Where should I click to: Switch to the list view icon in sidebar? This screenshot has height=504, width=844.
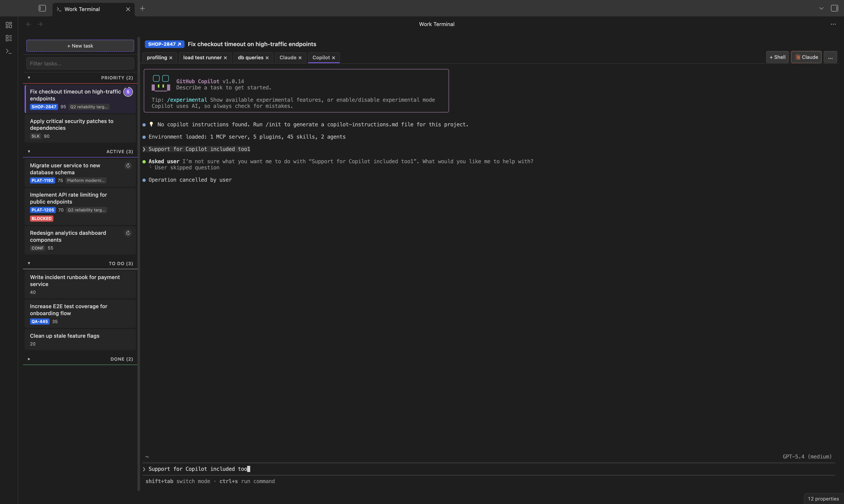(x=8, y=38)
